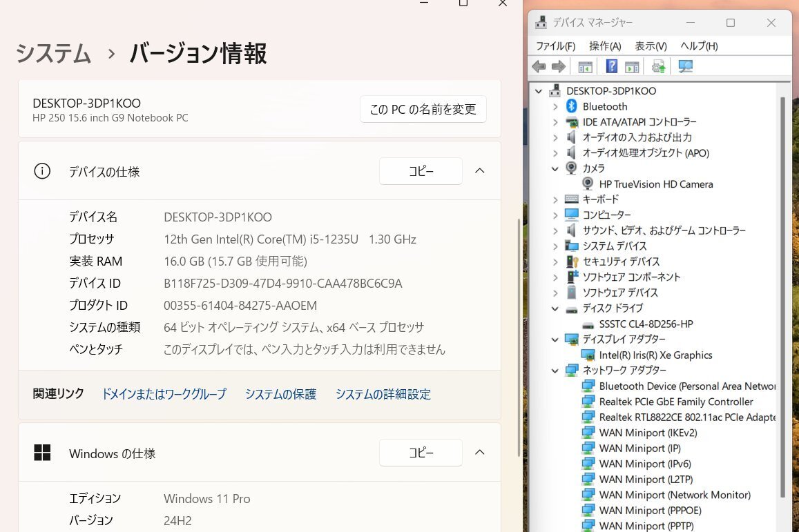
Task: Click Windows logo icon beside Windows の仕様
Action: coord(42,452)
